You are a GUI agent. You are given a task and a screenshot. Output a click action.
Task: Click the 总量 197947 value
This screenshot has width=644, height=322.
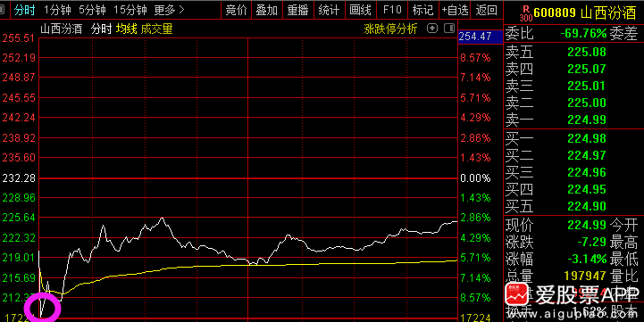point(585,276)
